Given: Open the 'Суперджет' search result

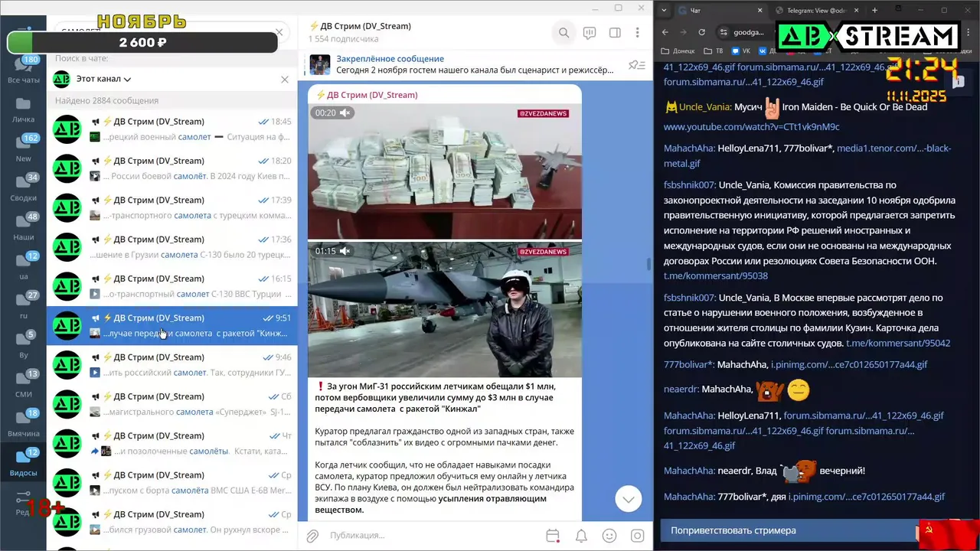Looking at the screenshot, I should [x=172, y=404].
